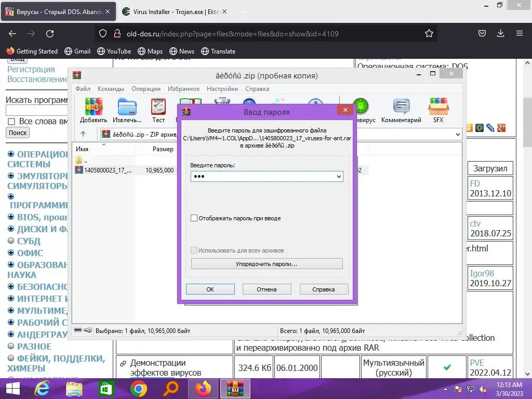Click the Pocket save icon

[482, 33]
